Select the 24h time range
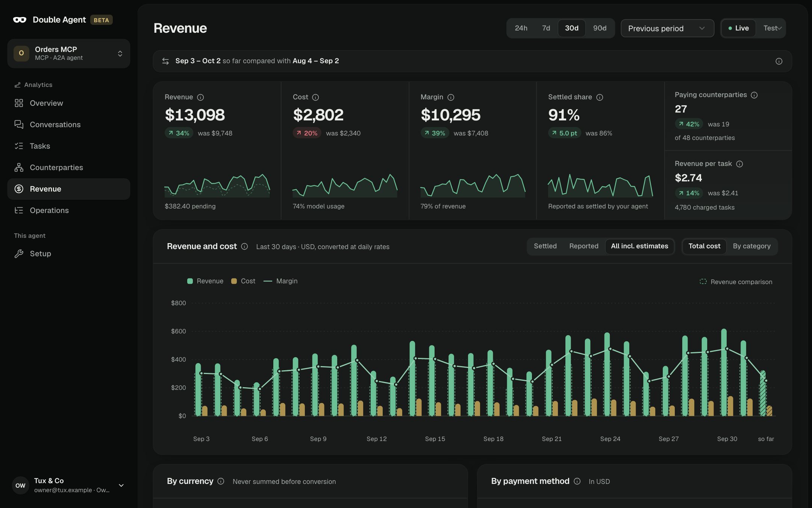812x508 pixels. [521, 28]
